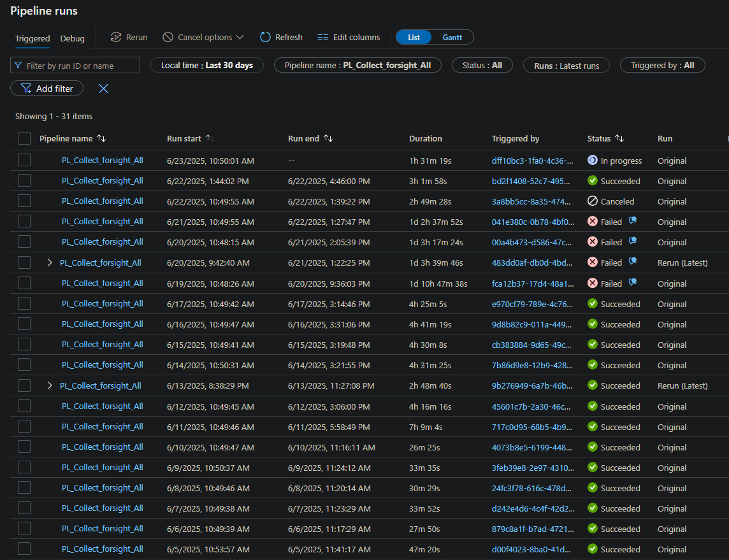The width and height of the screenshot is (729, 560).
Task: Click the In progress status icon
Action: (x=593, y=161)
